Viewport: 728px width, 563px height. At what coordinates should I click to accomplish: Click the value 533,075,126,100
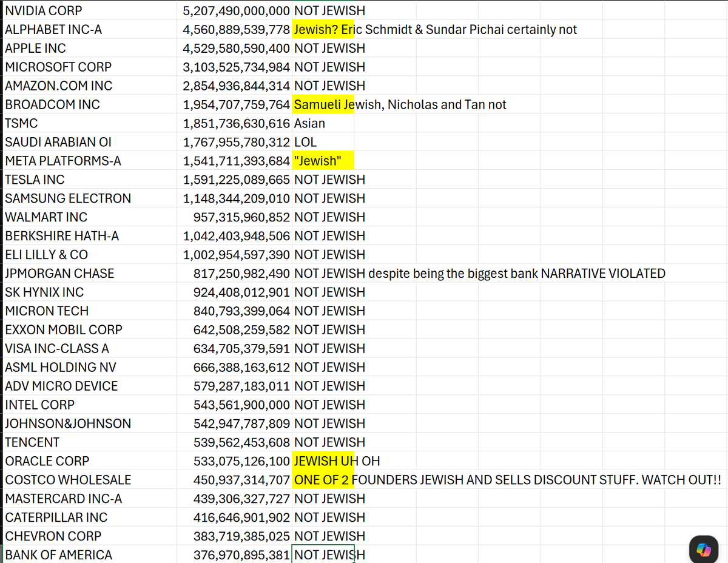242,461
